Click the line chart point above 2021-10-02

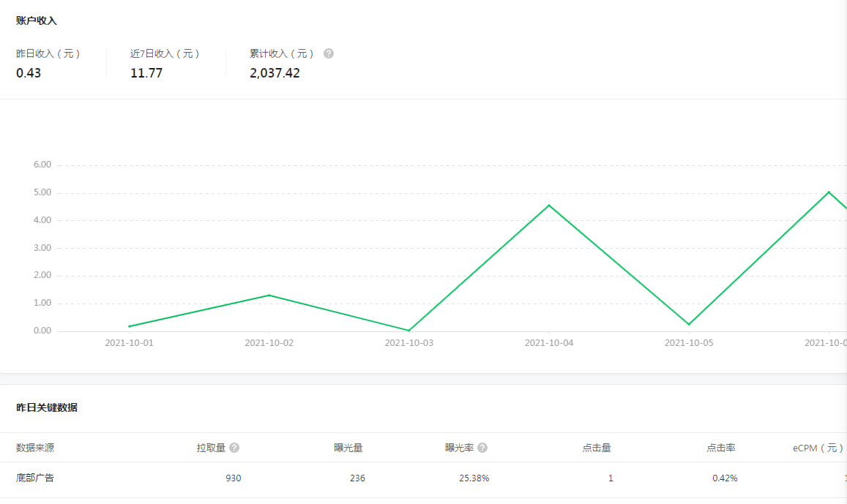[x=269, y=295]
